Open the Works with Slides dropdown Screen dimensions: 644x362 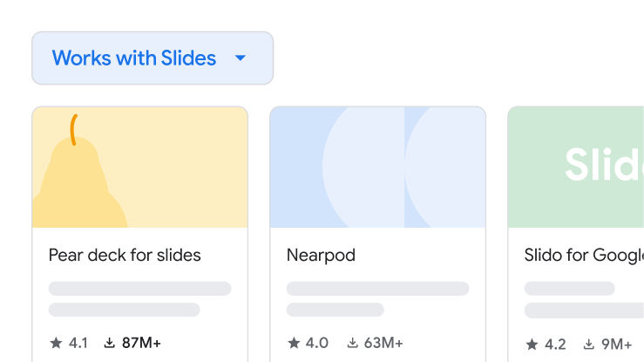click(x=134, y=58)
